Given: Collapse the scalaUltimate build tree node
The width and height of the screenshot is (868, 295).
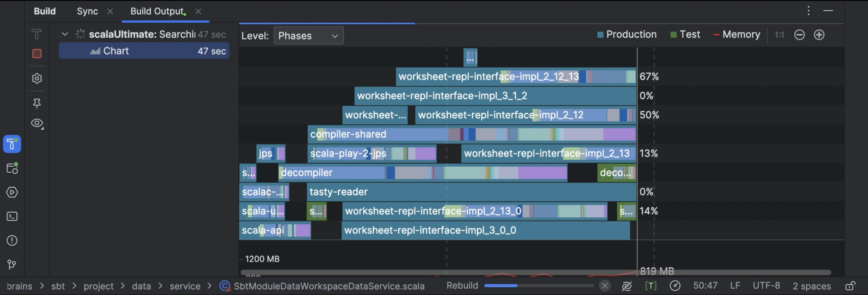Looking at the screenshot, I should tap(65, 34).
